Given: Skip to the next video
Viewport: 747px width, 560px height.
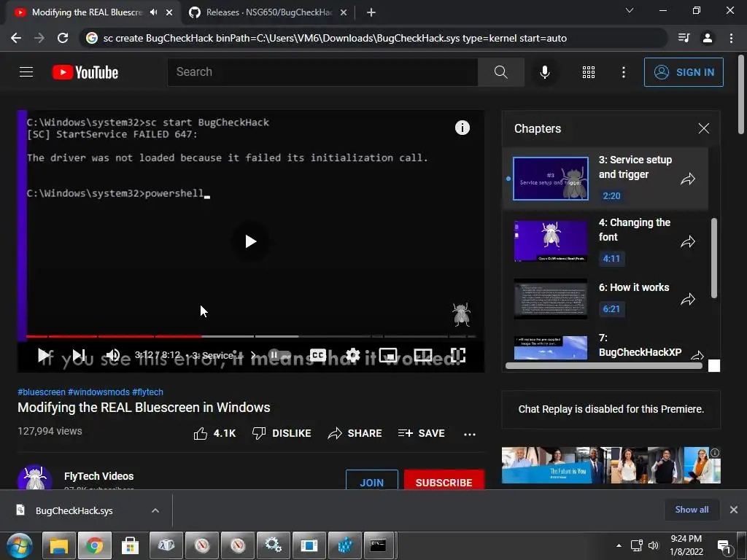Looking at the screenshot, I should point(79,355).
